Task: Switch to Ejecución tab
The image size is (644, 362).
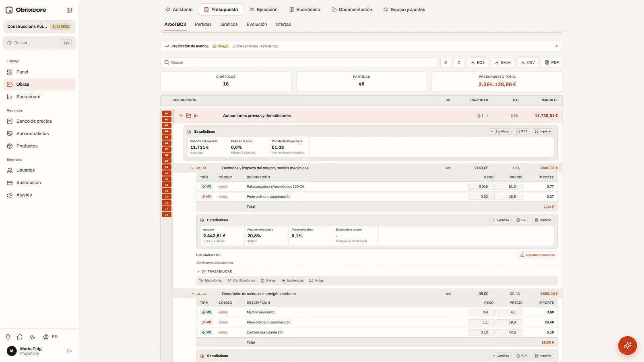Action: [x=264, y=10]
